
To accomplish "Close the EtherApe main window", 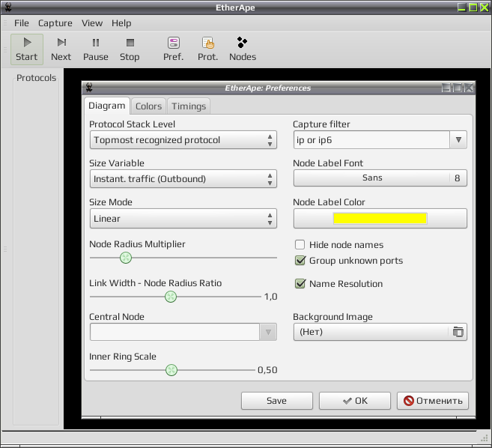I will (x=485, y=7).
